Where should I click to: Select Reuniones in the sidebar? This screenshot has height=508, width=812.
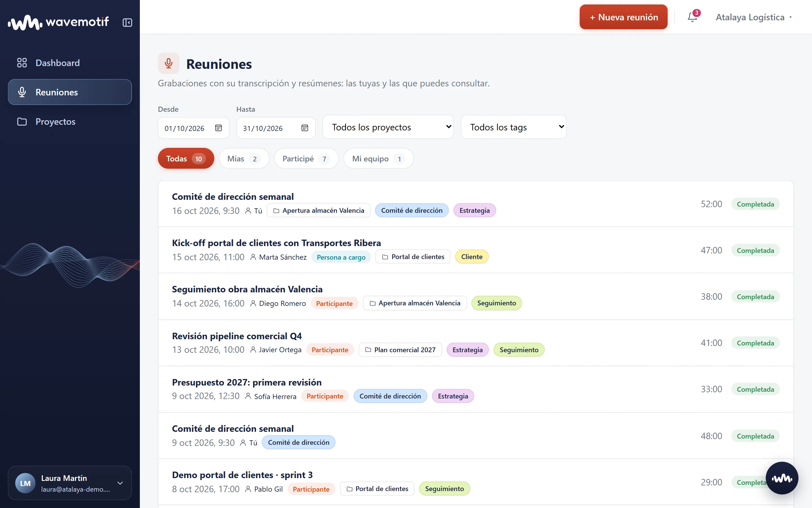(x=70, y=92)
